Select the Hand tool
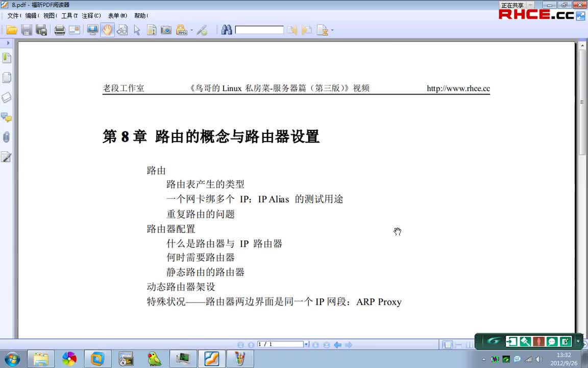This screenshot has width=588, height=368. (107, 30)
